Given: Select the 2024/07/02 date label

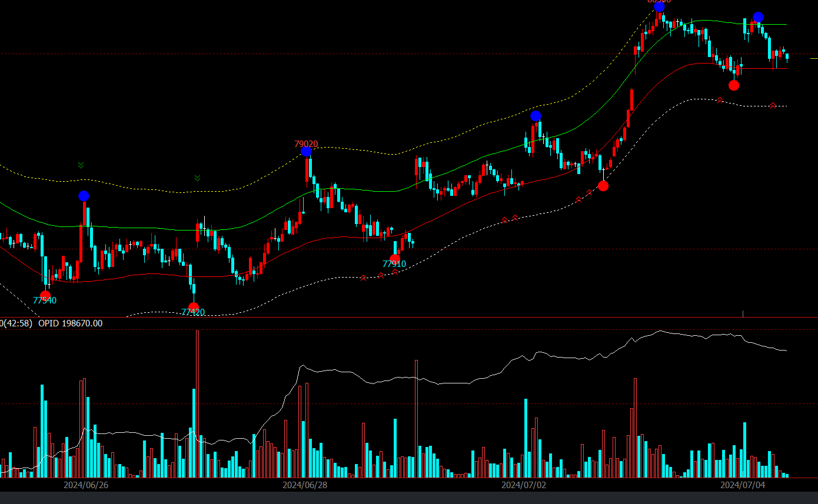Looking at the screenshot, I should 524,485.
